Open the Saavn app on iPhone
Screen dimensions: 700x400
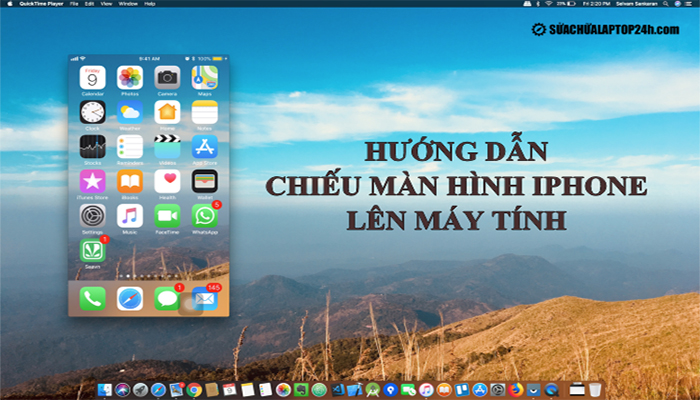92,250
